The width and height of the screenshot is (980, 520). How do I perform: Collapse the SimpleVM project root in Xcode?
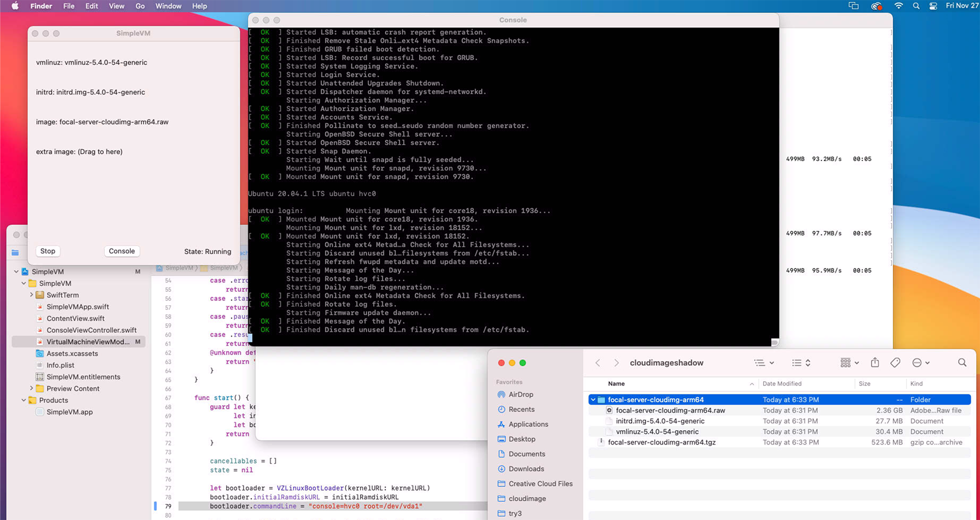pos(16,272)
